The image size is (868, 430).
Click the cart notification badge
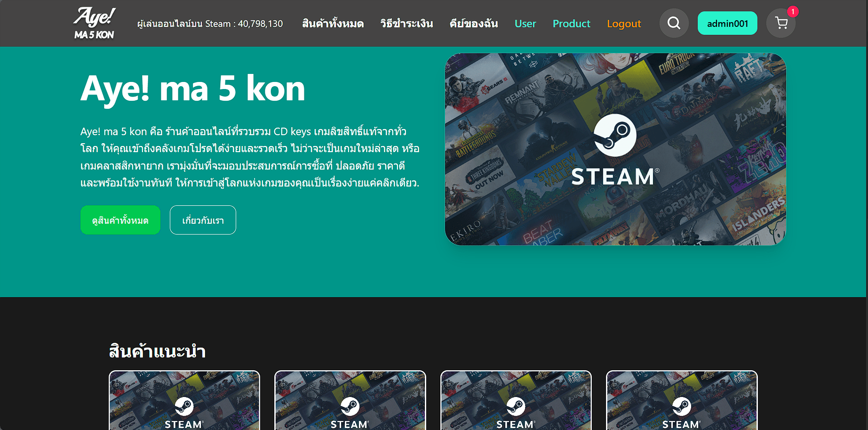click(793, 12)
